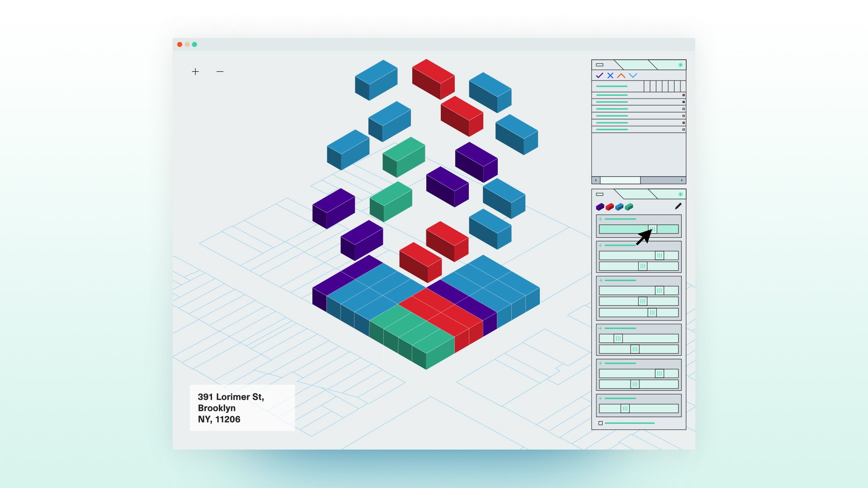Expand the last slider group with plus sign
The image size is (868, 488).
coord(600,399)
